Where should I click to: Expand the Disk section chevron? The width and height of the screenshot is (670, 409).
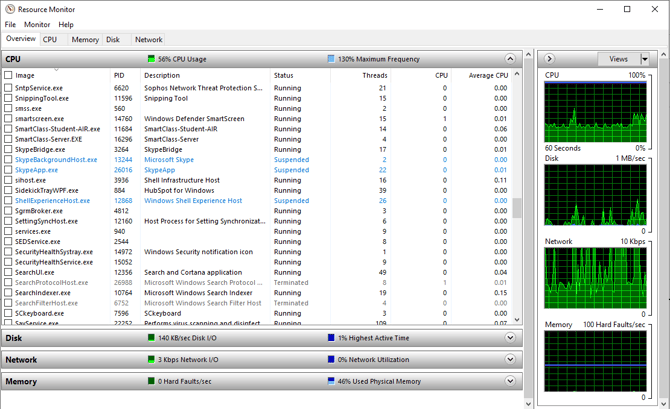tap(511, 338)
